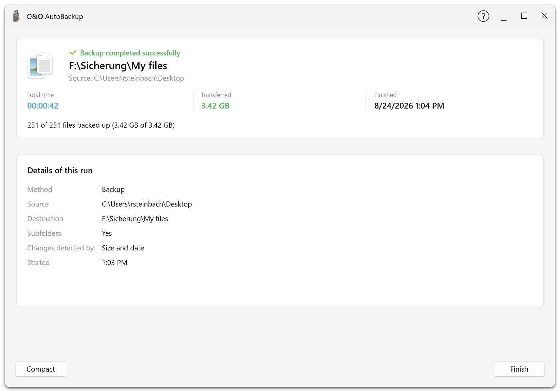560x392 pixels.
Task: Click the Destination value in details list
Action: coord(135,219)
